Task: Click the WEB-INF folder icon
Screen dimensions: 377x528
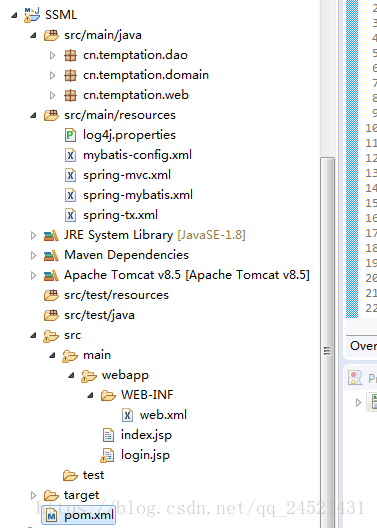Action: [x=108, y=395]
